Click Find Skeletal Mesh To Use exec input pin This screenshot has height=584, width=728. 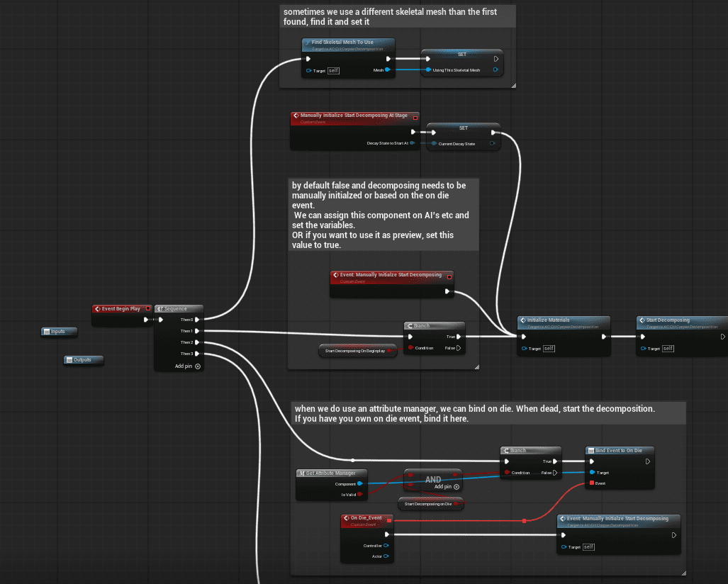point(308,59)
